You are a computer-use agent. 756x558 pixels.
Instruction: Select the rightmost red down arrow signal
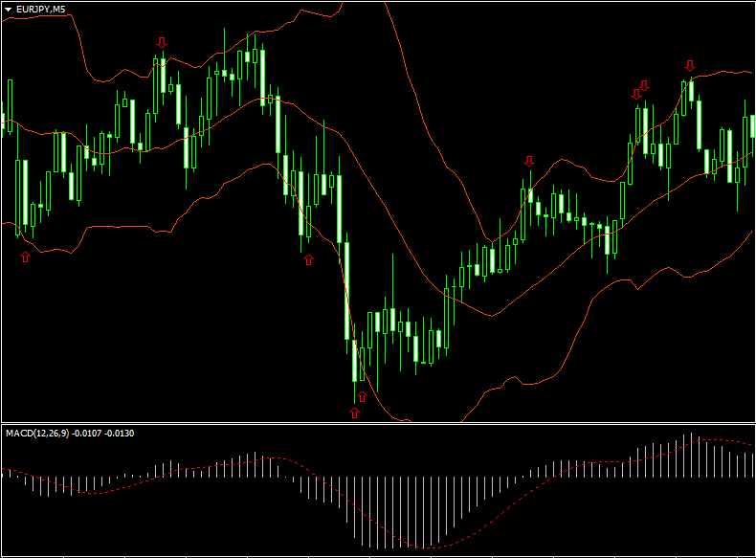(690, 65)
